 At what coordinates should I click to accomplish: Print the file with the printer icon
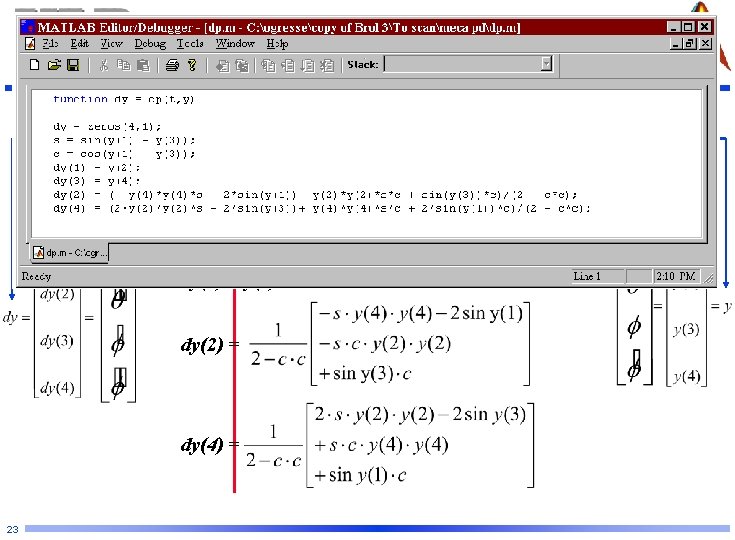[172, 65]
